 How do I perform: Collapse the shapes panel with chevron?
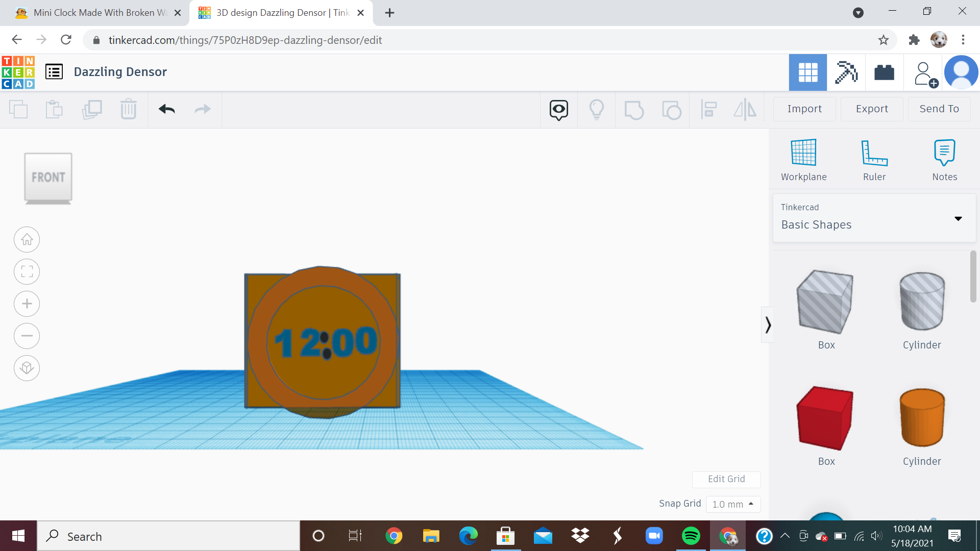tap(768, 325)
